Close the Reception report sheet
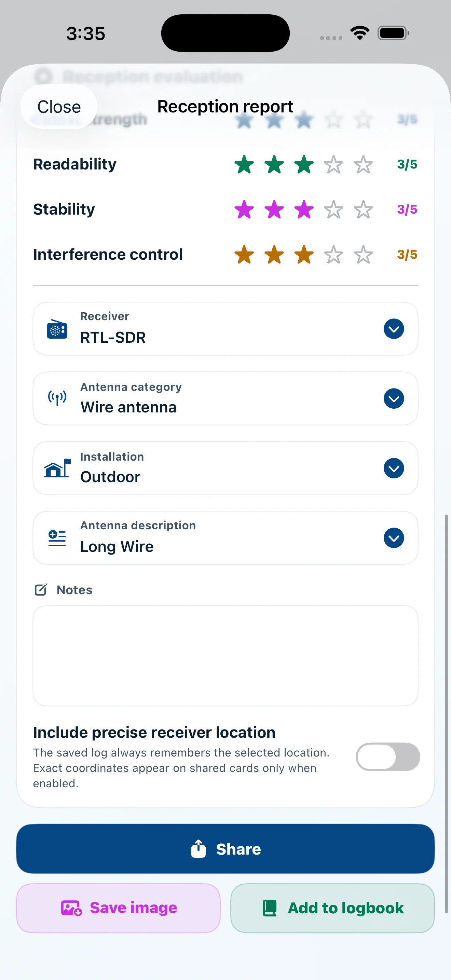Image resolution: width=451 pixels, height=980 pixels. [59, 107]
